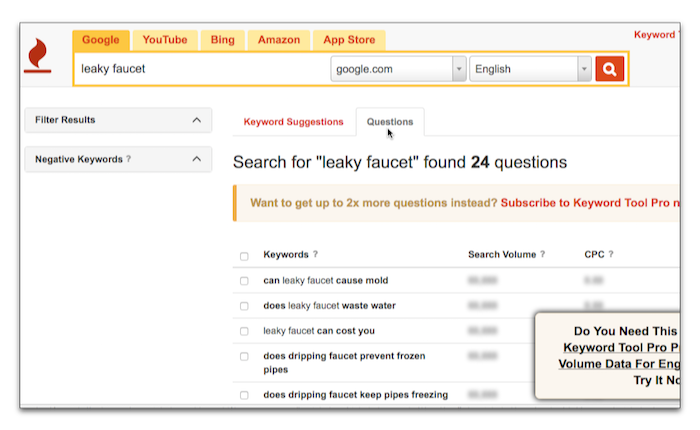Click help icon beside Search Volume header
Image resolution: width=700 pixels, height=430 pixels.
[542, 254]
